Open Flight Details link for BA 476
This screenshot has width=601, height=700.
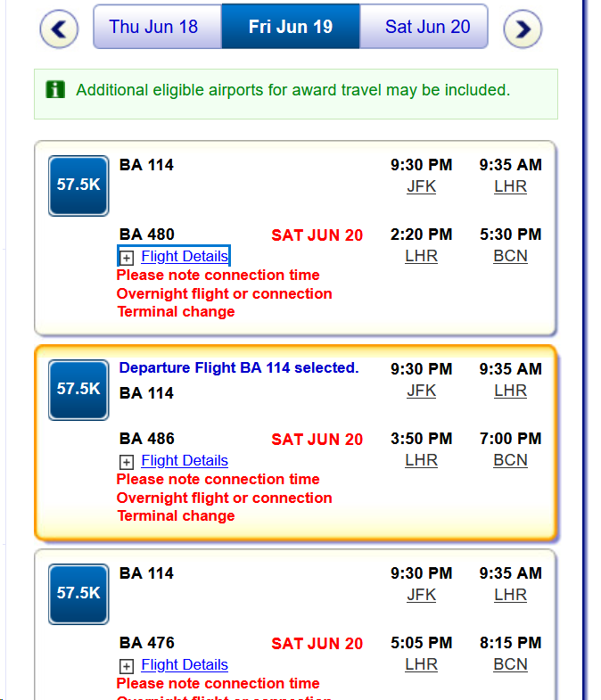(185, 665)
